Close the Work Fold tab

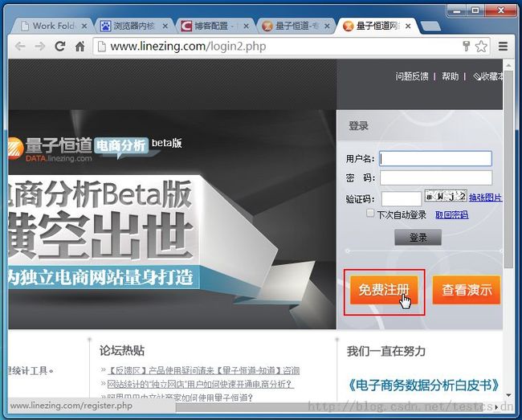(84, 26)
